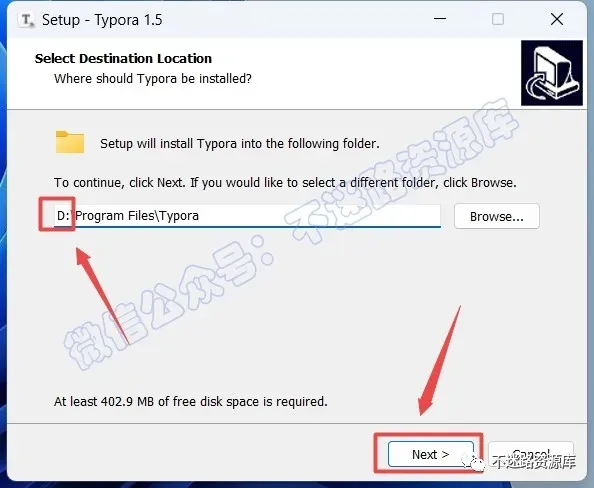Click the Select Destination Location heading
The height and width of the screenshot is (488, 594).
pos(123,58)
